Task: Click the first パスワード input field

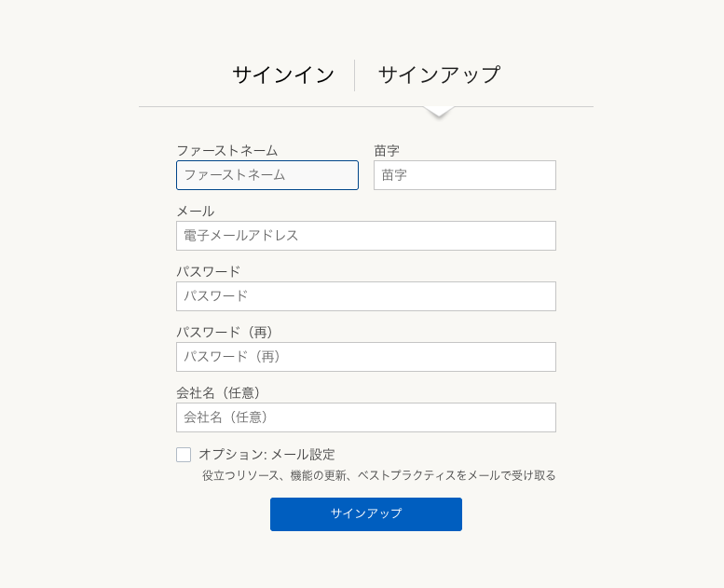Action: [x=365, y=296]
